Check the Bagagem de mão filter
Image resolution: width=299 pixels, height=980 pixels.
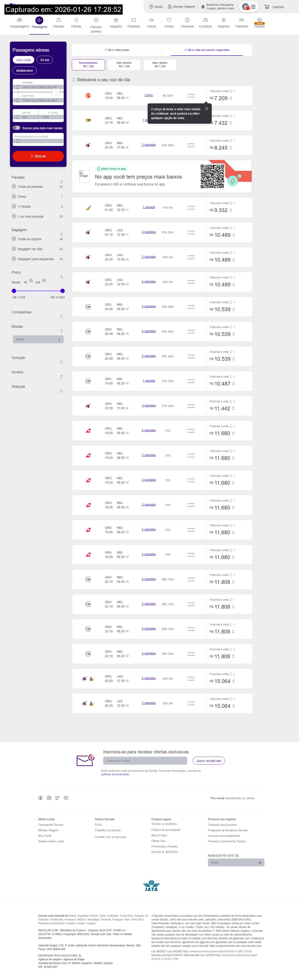tap(14, 249)
